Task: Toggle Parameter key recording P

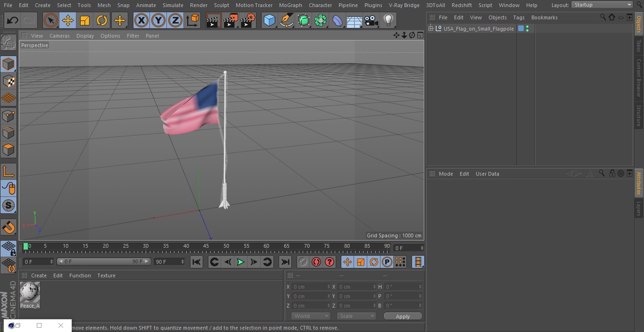Action: [387, 262]
